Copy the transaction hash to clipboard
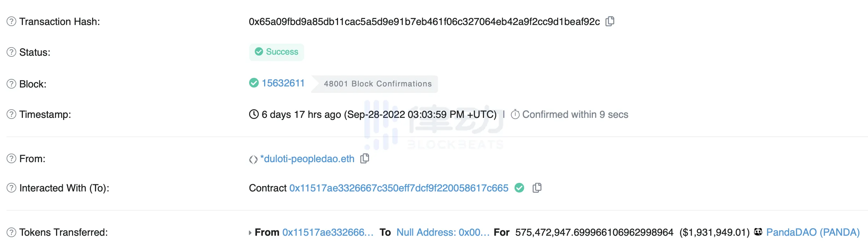 pos(610,21)
